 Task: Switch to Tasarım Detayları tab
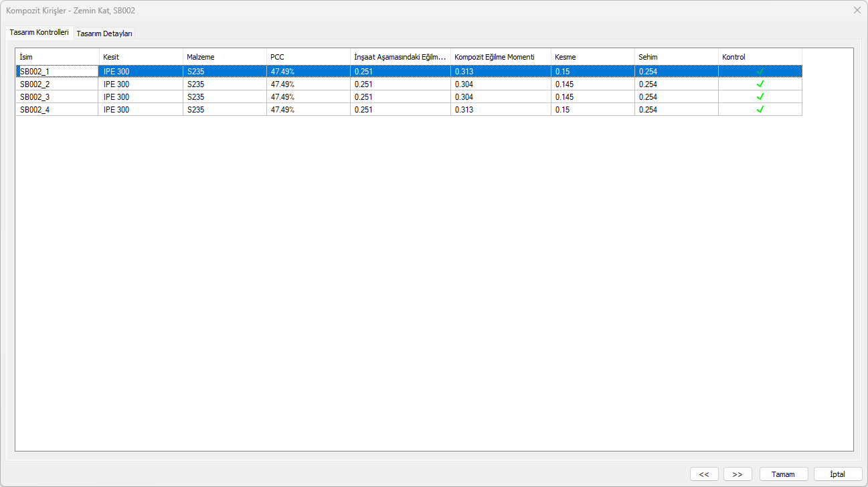coord(104,33)
